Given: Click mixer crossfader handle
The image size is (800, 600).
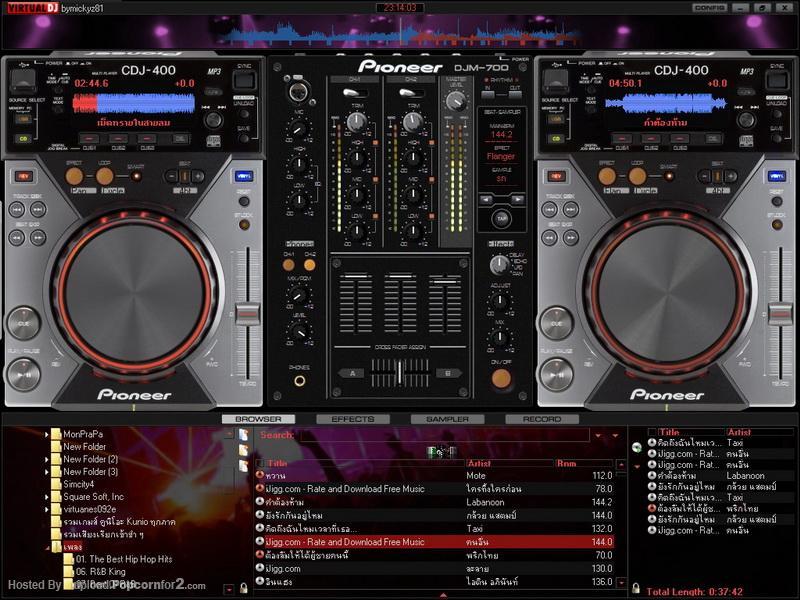Looking at the screenshot, I should click(399, 373).
